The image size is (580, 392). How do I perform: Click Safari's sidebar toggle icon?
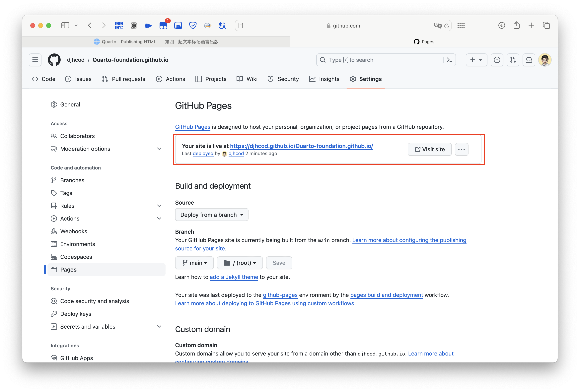click(x=65, y=26)
